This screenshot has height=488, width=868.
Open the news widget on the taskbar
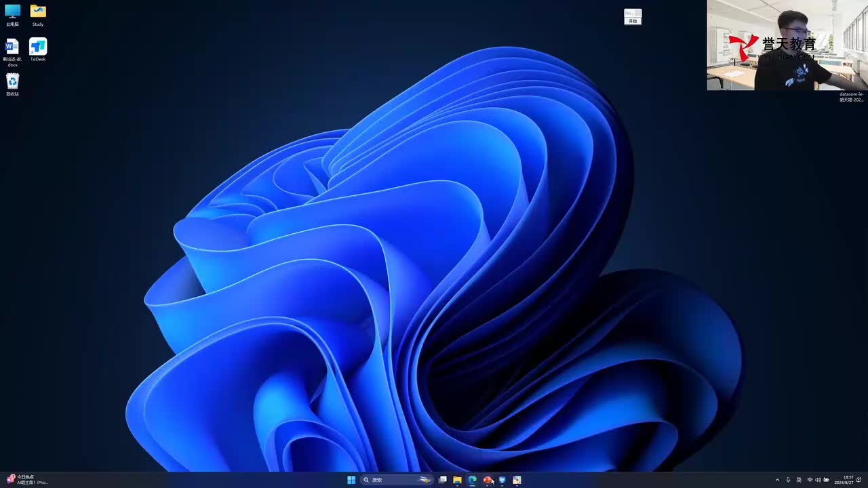[x=27, y=480]
